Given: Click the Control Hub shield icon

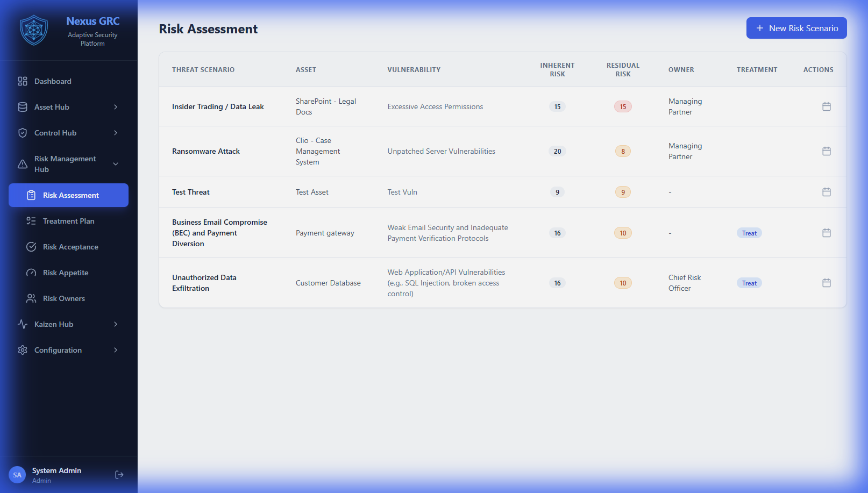Looking at the screenshot, I should coord(22,133).
